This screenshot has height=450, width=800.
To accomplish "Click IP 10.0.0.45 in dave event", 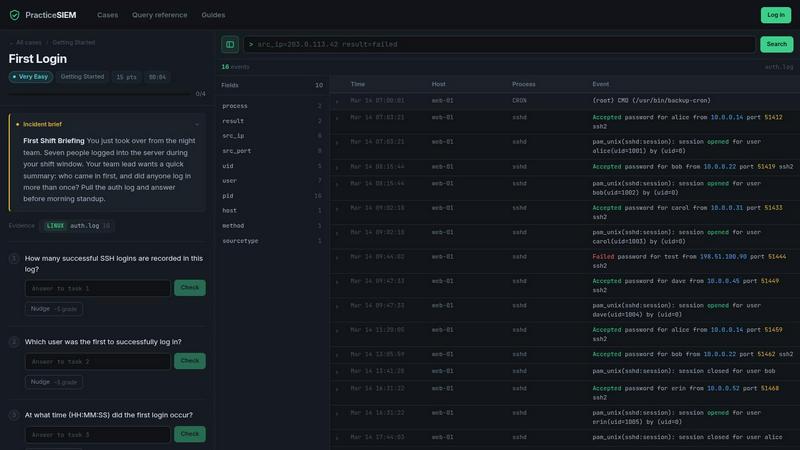I will [723, 281].
